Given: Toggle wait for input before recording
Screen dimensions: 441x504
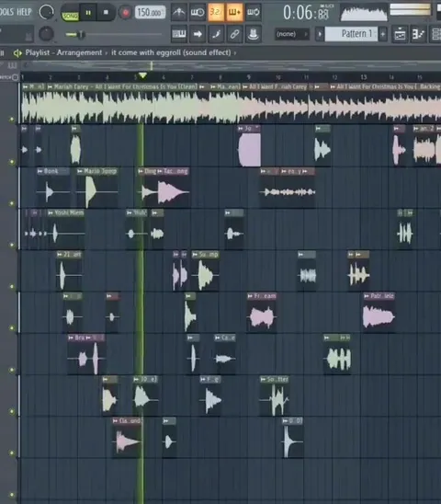Looking at the screenshot, I should pos(198,12).
